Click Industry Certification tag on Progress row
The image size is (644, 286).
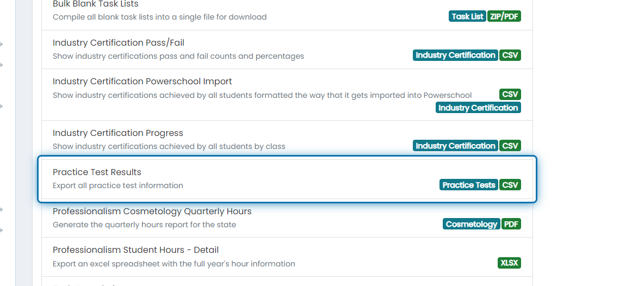click(x=455, y=146)
